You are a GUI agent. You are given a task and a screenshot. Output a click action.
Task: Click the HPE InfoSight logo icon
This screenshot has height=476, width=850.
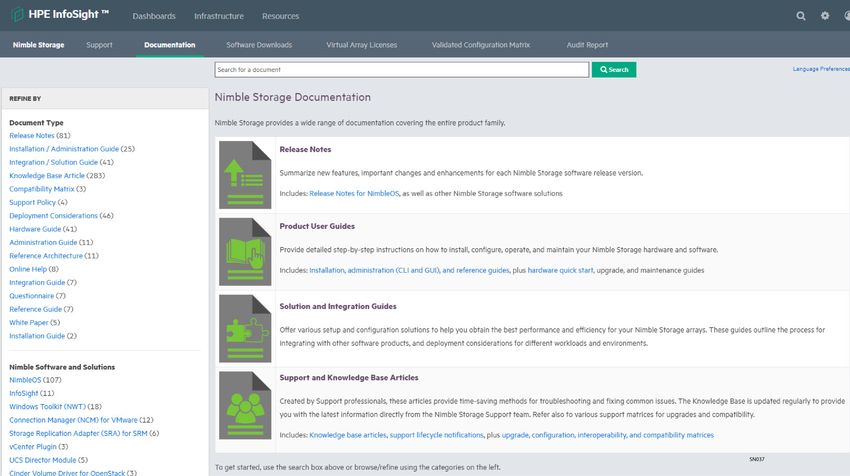pos(17,15)
